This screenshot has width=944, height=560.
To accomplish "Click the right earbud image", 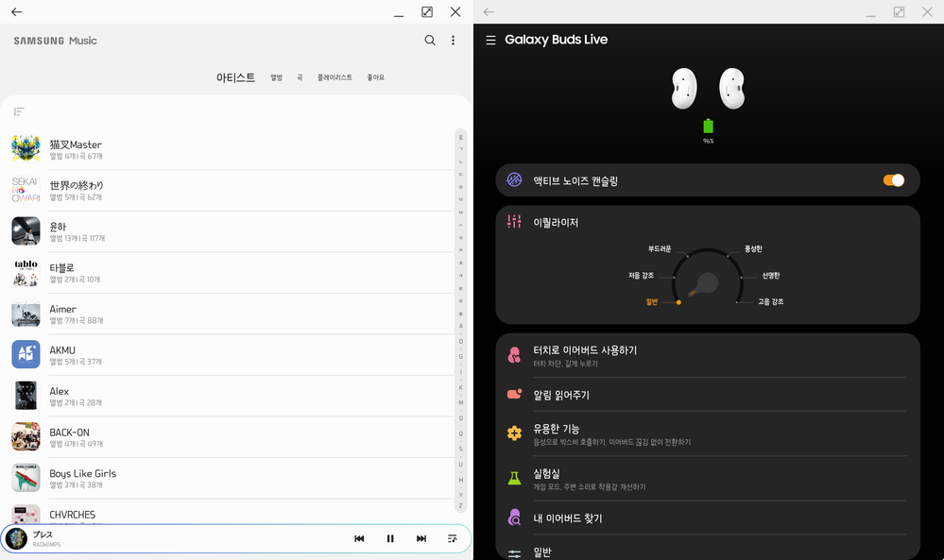I will [x=732, y=89].
